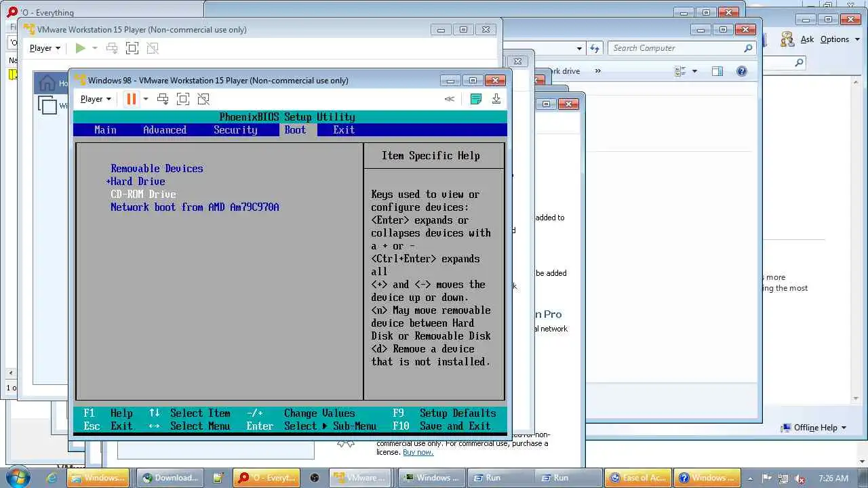Open power options arrow beside the pause button
The height and width of the screenshot is (488, 868).
pyautogui.click(x=145, y=99)
